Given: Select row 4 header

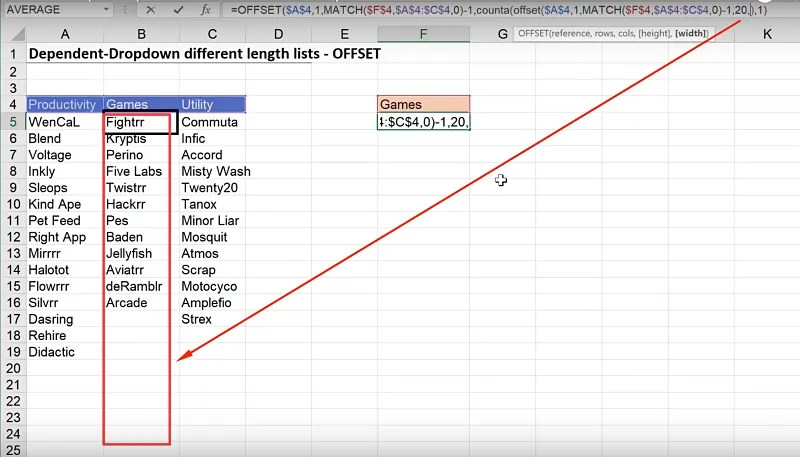Looking at the screenshot, I should tap(11, 104).
